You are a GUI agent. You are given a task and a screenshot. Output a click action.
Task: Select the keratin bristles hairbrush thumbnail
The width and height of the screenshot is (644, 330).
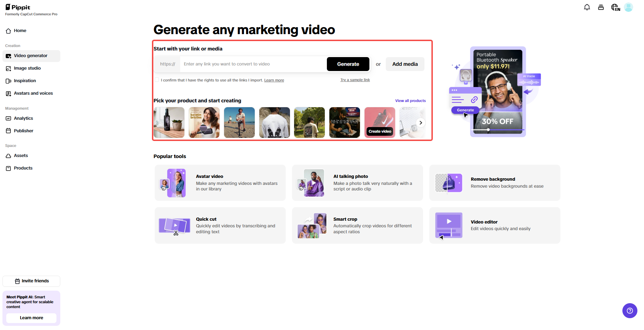(204, 123)
